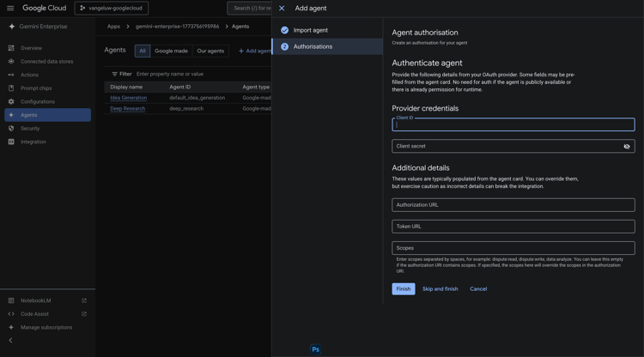644x357 pixels.
Task: Cancel adding the agent
Action: [478, 289]
